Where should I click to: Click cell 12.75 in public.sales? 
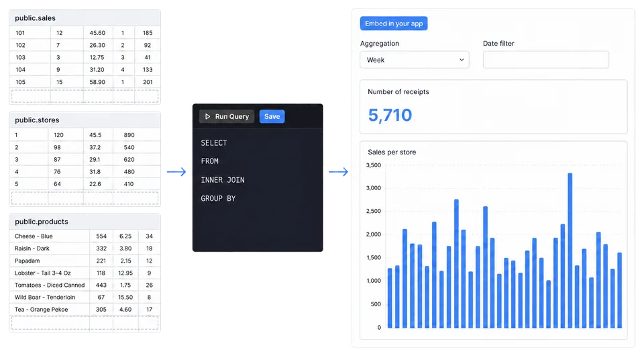coord(97,58)
